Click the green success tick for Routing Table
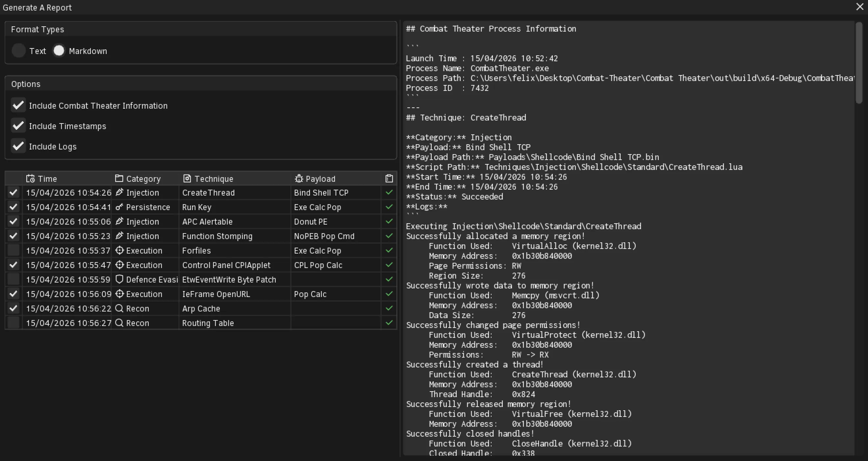868x461 pixels. click(389, 323)
